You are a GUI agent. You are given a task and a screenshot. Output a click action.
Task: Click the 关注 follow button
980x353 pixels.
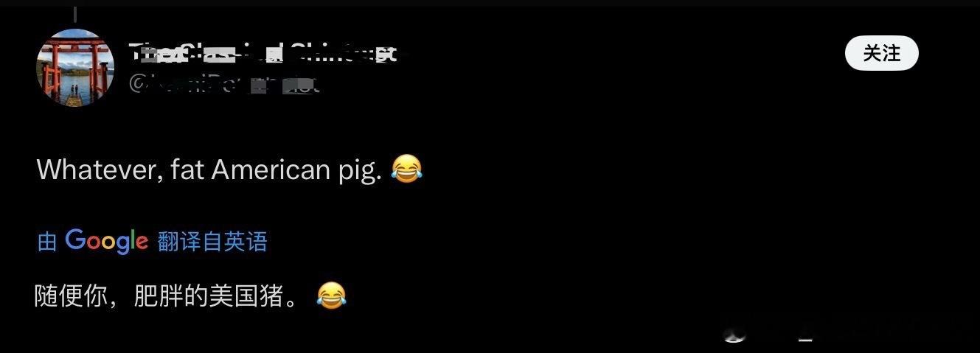point(882,54)
